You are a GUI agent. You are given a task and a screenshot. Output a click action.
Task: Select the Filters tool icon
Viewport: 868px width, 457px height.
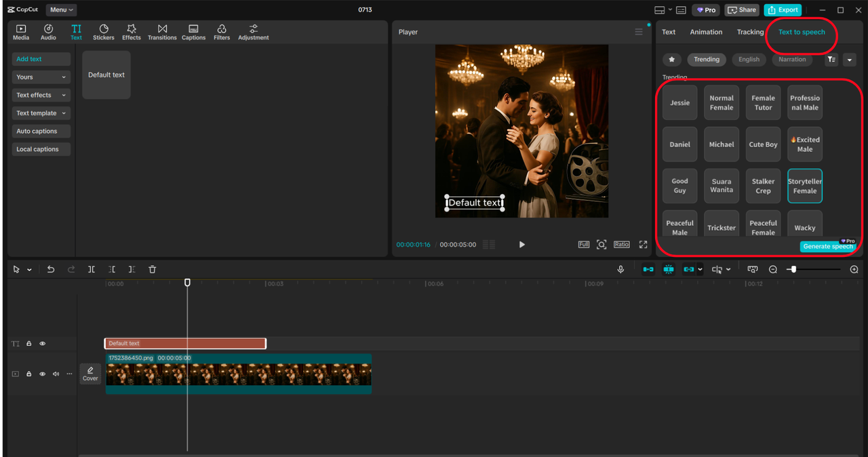coord(222,32)
